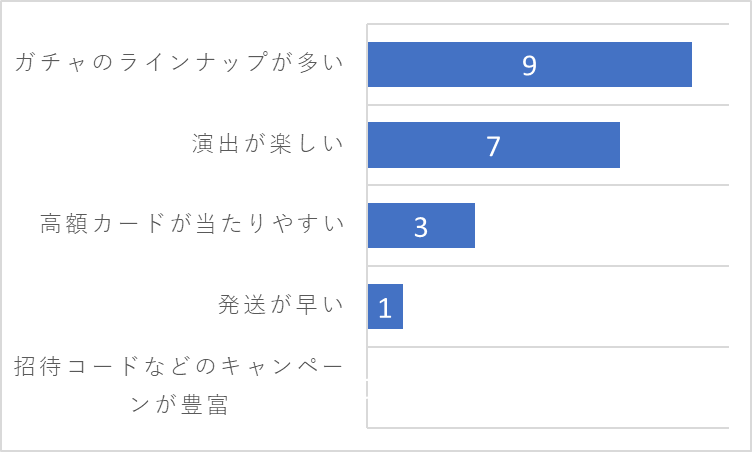Select label 招待コードなどのキャンペーンが豊富
The image size is (752, 452).
(x=178, y=385)
